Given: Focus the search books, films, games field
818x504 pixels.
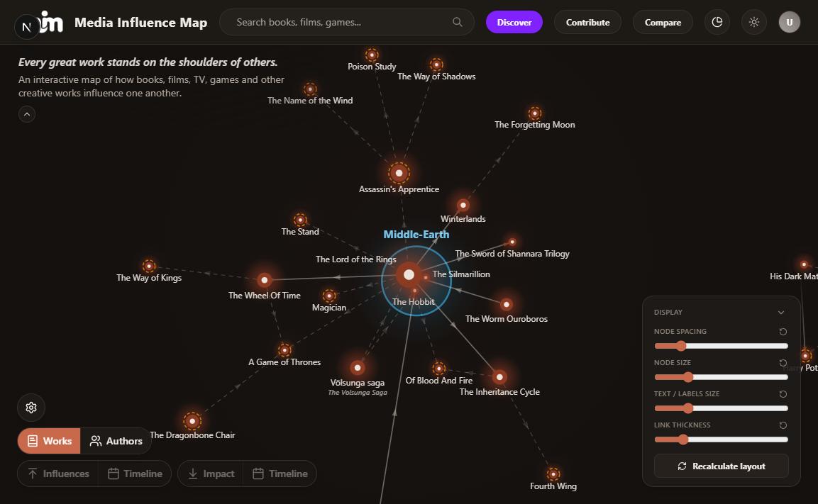Looking at the screenshot, I should coord(347,22).
